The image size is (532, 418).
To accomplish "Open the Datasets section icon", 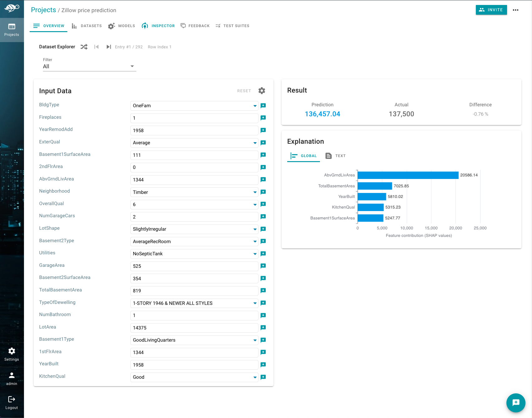I will [x=74, y=26].
